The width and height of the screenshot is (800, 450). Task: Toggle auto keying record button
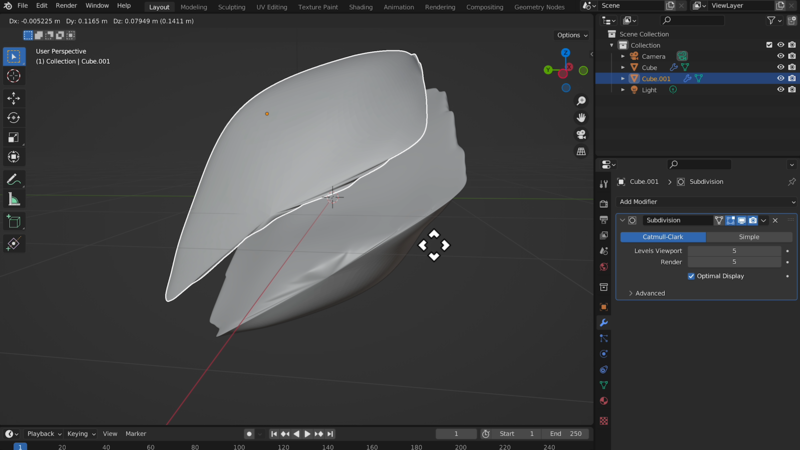pos(249,434)
